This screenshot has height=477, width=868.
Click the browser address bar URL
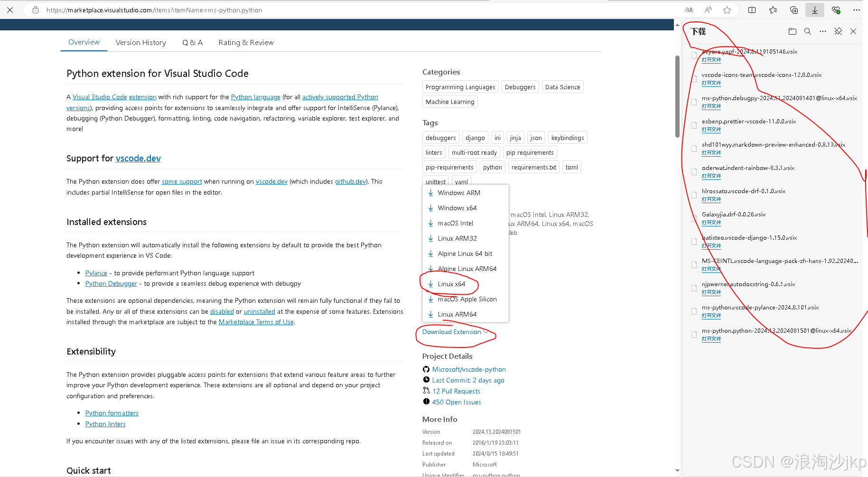tap(154, 10)
